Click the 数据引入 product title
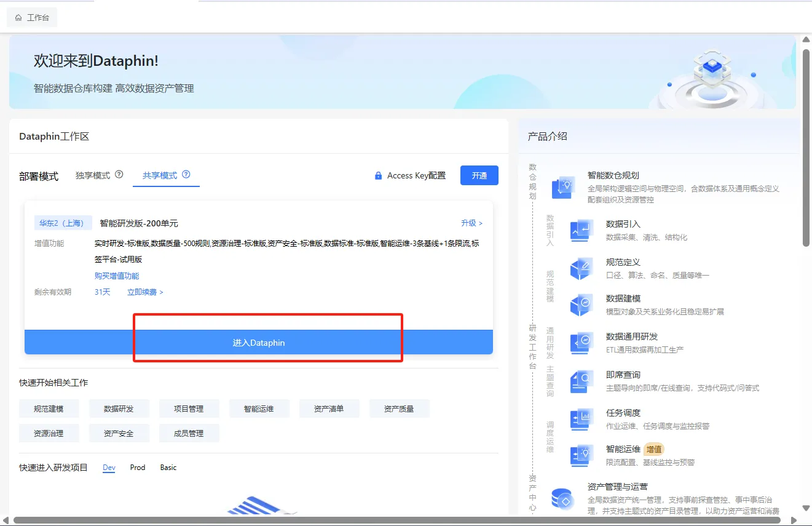This screenshot has width=812, height=526. [x=623, y=224]
